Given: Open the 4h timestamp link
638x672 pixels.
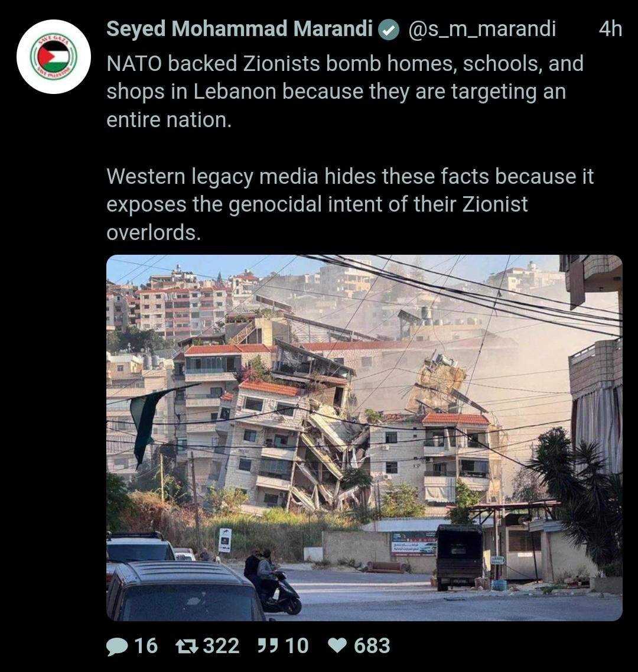Looking at the screenshot, I should click(611, 29).
